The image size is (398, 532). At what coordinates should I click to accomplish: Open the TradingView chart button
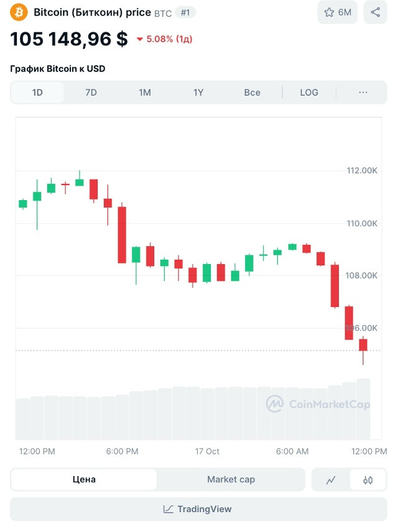pyautogui.click(x=198, y=509)
